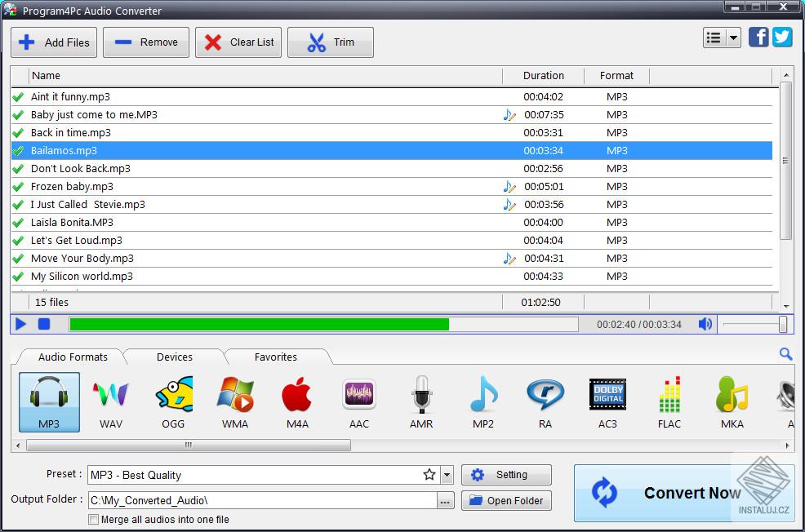This screenshot has width=805, height=532.
Task: Open the Twitter share icon
Action: pos(783,37)
